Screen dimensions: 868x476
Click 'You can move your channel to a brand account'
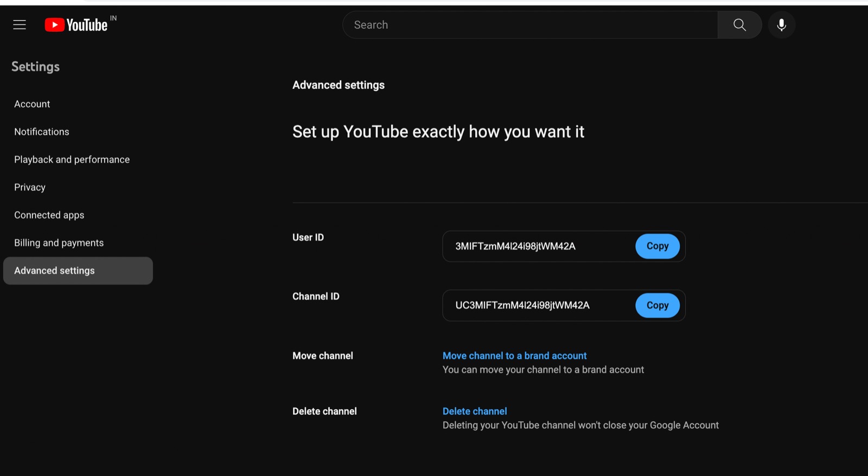[x=543, y=370]
